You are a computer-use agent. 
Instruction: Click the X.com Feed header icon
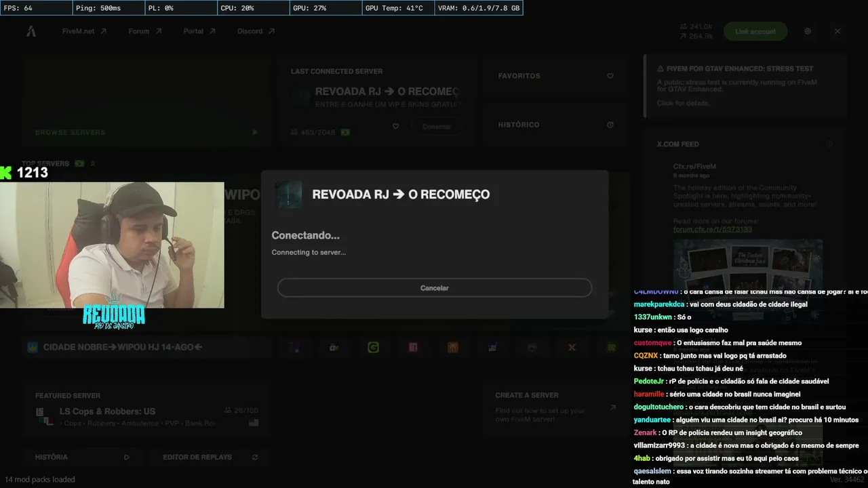[x=829, y=144]
